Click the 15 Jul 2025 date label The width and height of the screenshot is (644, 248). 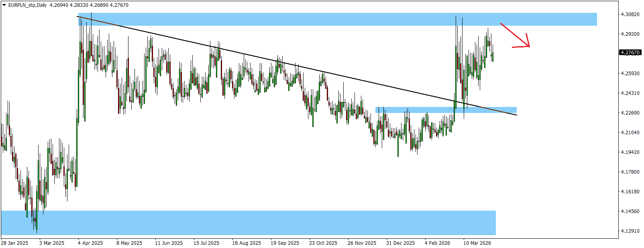pyautogui.click(x=206, y=243)
